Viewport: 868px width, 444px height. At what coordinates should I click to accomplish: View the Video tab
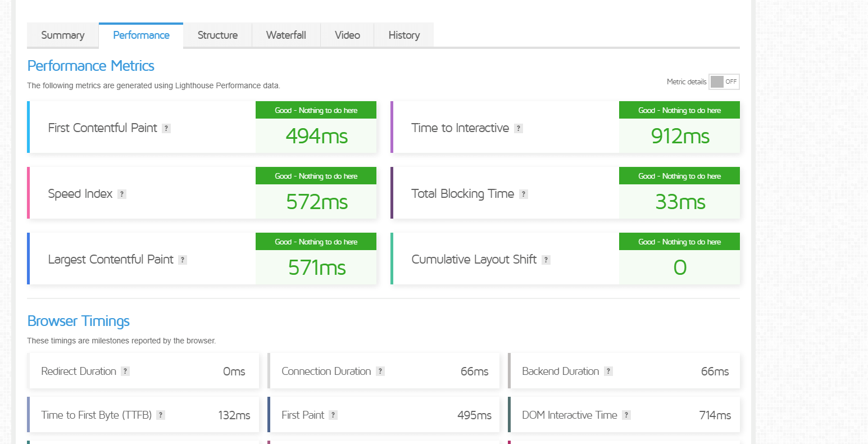click(347, 35)
